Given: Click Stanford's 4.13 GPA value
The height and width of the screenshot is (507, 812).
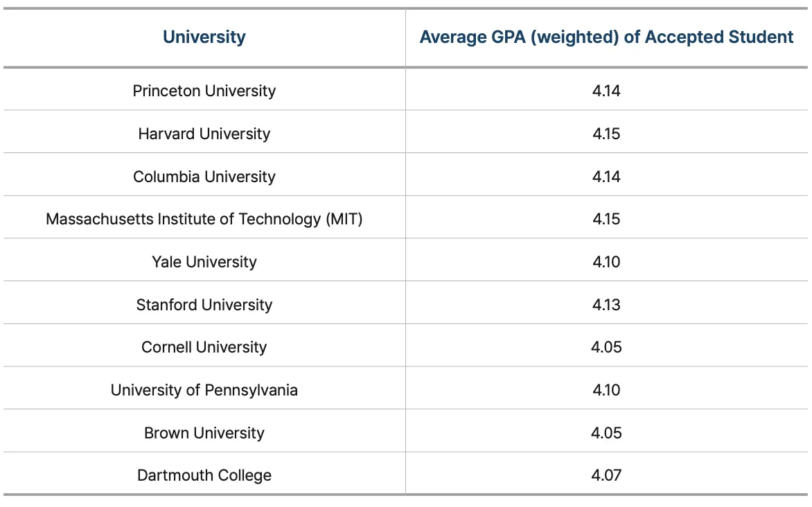Looking at the screenshot, I should 606,305.
